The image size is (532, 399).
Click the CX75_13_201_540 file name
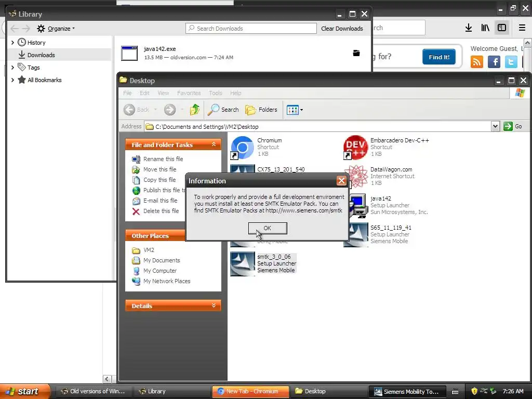(281, 169)
